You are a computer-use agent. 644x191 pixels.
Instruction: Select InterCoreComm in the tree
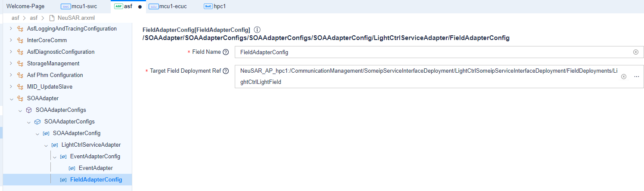47,40
